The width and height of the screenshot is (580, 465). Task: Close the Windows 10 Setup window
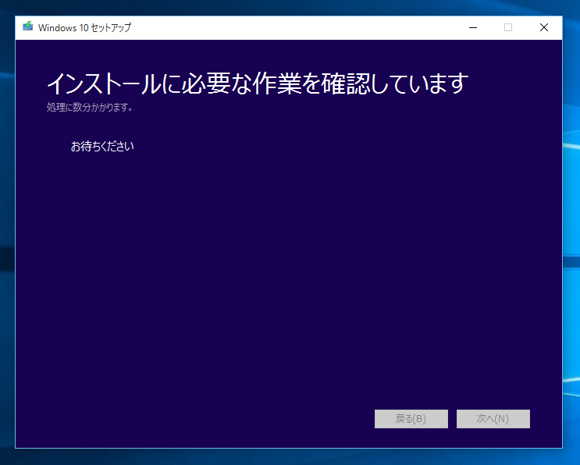(x=544, y=27)
